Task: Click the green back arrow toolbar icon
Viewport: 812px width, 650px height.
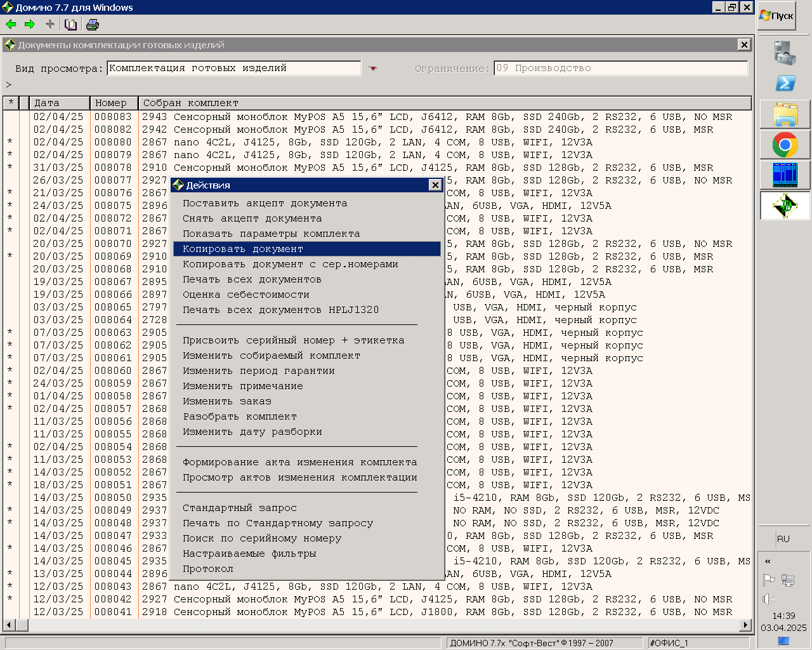Action: (x=11, y=25)
